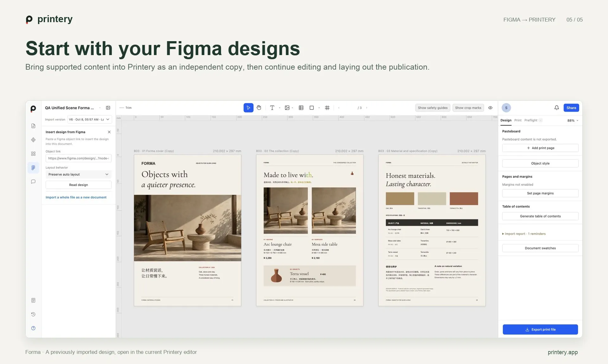Open the help question mark icon
608x364 pixels.
point(33,328)
